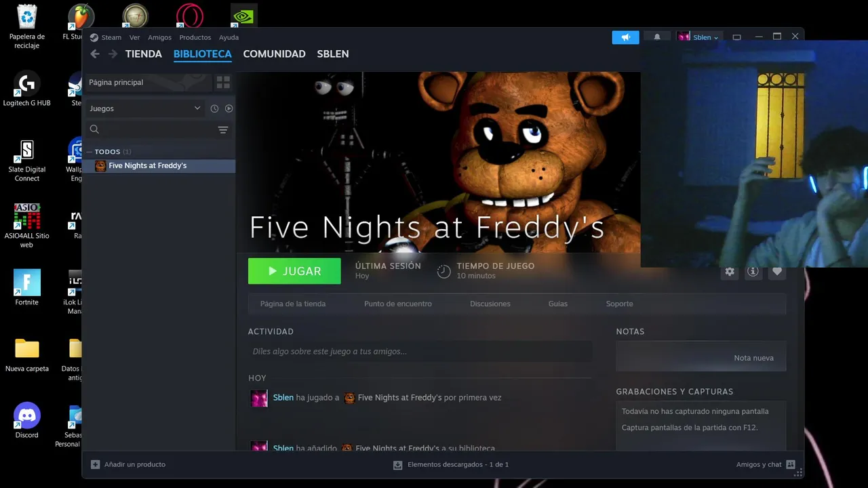The width and height of the screenshot is (868, 488).
Task: Click the Steam back navigation arrow
Action: point(95,54)
